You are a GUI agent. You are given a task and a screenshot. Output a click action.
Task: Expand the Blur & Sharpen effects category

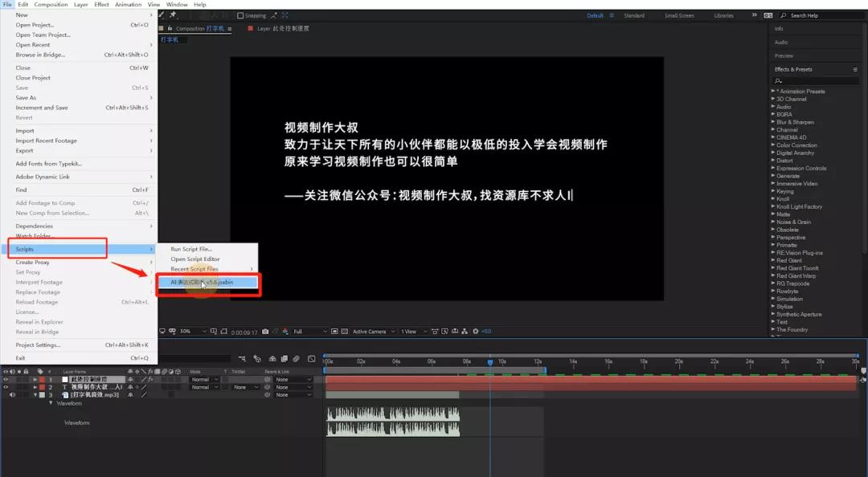coord(773,122)
